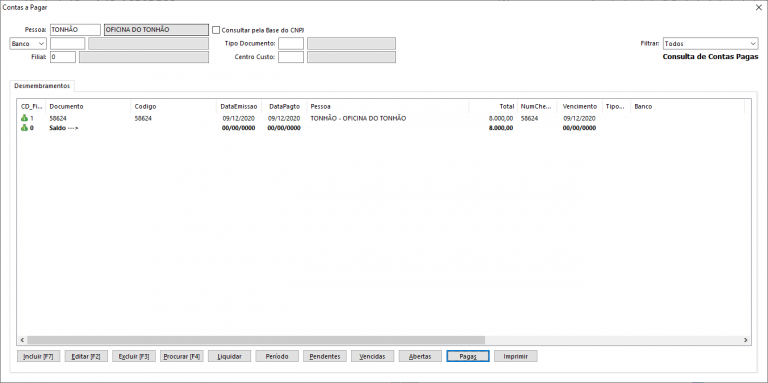The height and width of the screenshot is (383, 768).
Task: Sort by the Banco column header
Action: coord(688,106)
